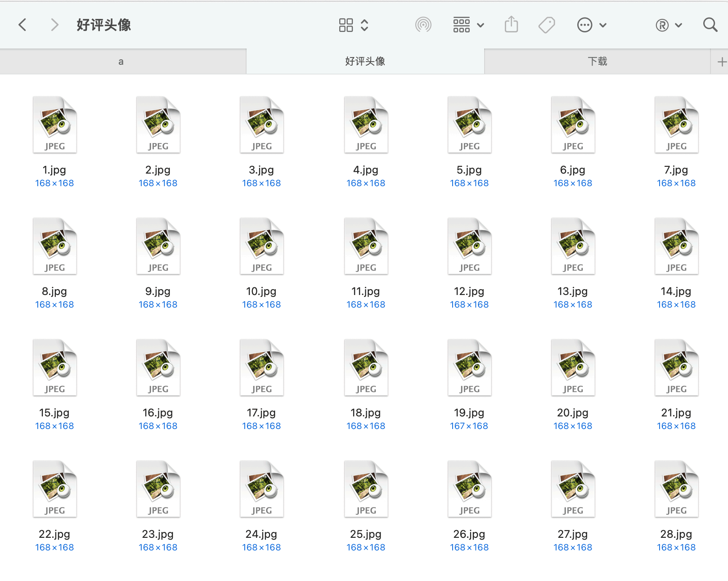Image resolution: width=728 pixels, height=581 pixels.
Task: Open the icon view switcher
Action: tap(354, 25)
